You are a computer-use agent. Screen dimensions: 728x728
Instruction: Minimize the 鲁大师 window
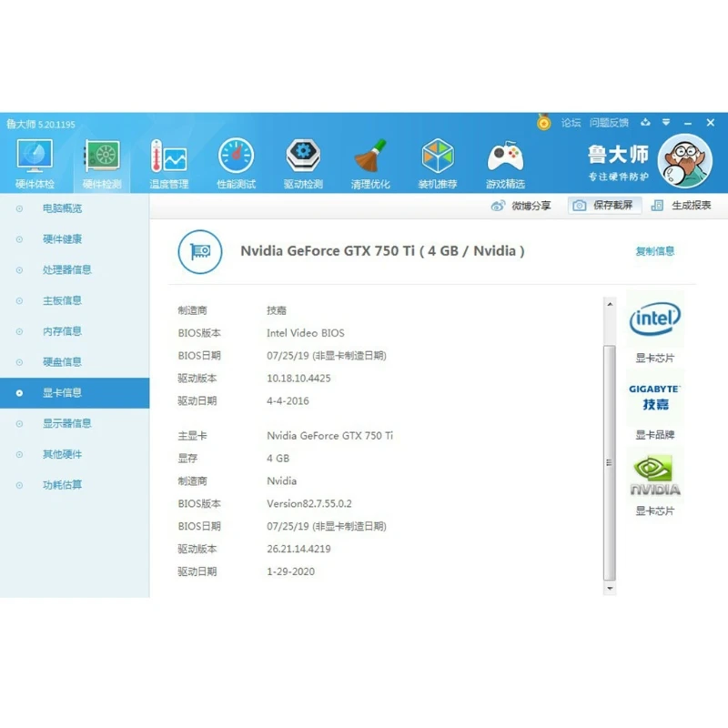click(x=688, y=123)
